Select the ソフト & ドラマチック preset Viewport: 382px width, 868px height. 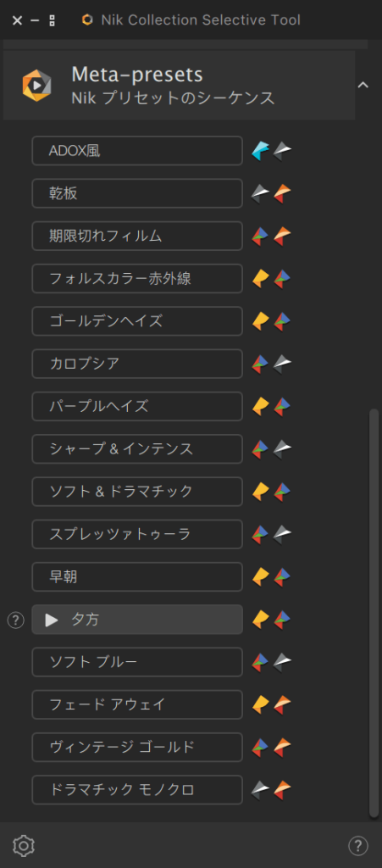pos(137,492)
